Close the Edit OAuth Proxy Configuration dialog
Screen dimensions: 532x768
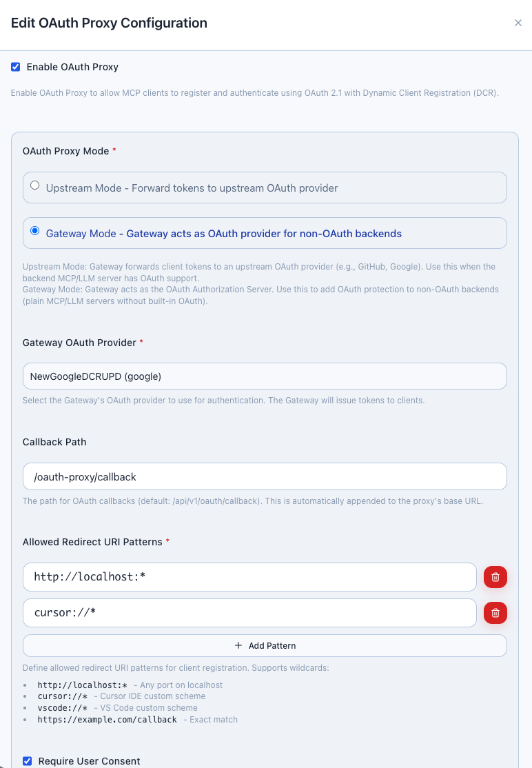518,23
